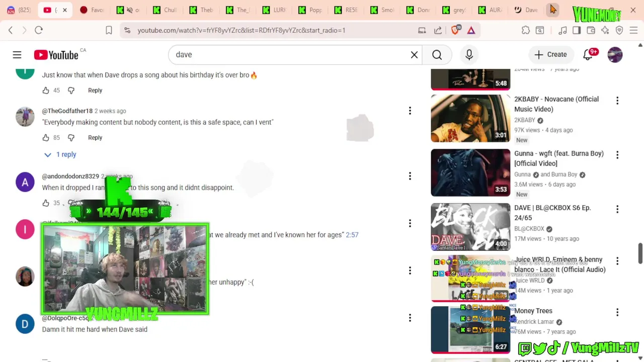Open the BL@CKBOX channel name
644x362 pixels.
pos(529,229)
